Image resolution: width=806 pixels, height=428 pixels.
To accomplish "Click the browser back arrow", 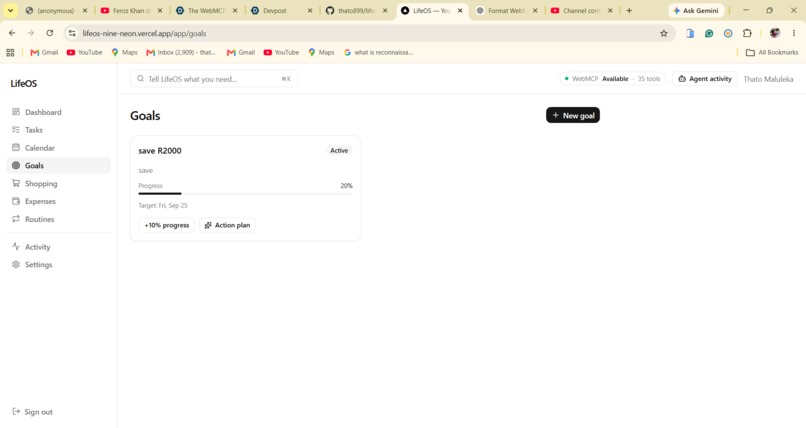I will click(x=12, y=33).
